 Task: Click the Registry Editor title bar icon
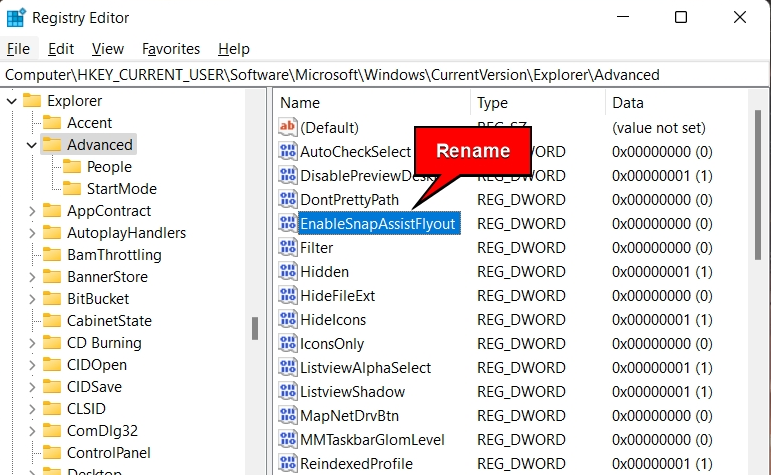click(16, 17)
